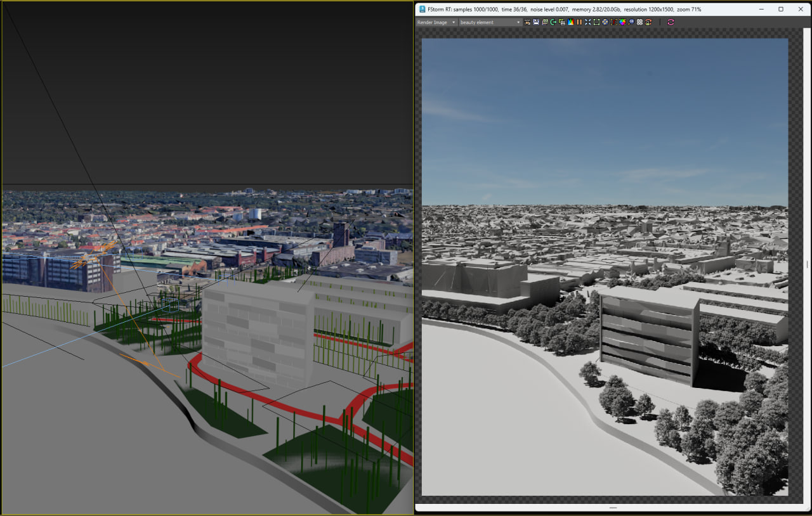Click the pink circular arrows restart icon
The width and height of the screenshot is (812, 516).
coord(671,22)
